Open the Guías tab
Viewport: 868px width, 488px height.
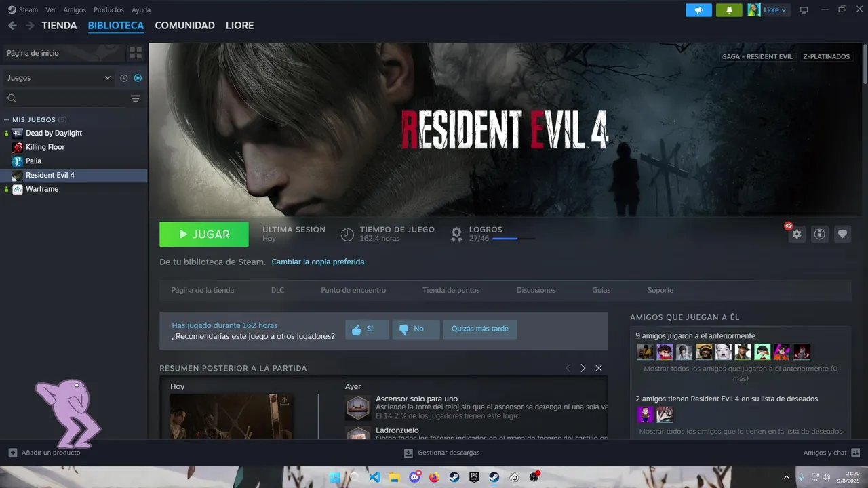(601, 290)
